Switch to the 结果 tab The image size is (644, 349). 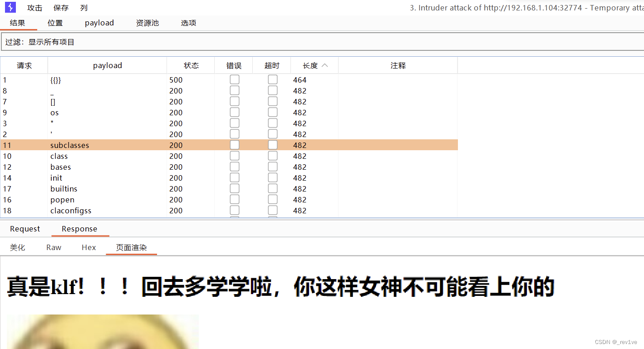(x=18, y=23)
